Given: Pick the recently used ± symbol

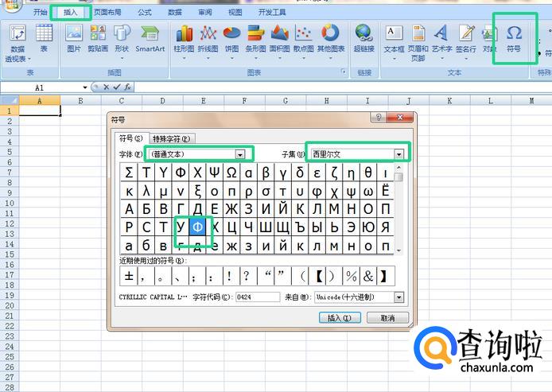Looking at the screenshot, I should (129, 276).
